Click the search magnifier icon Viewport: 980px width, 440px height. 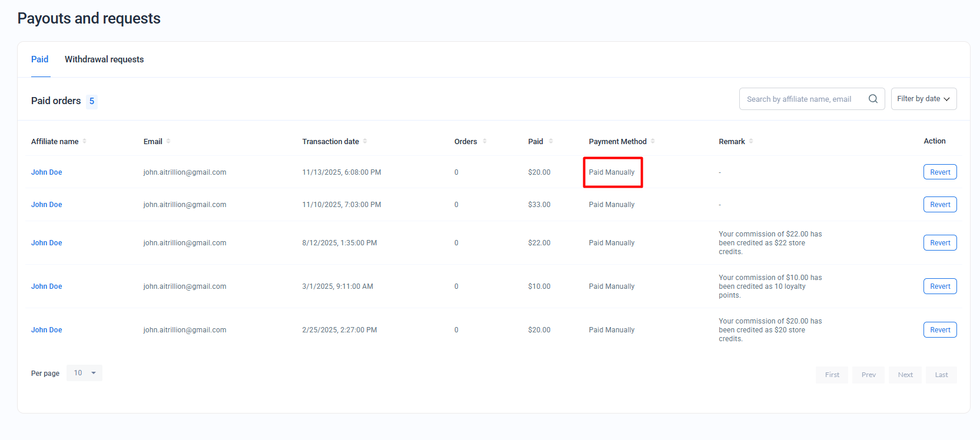pos(873,99)
